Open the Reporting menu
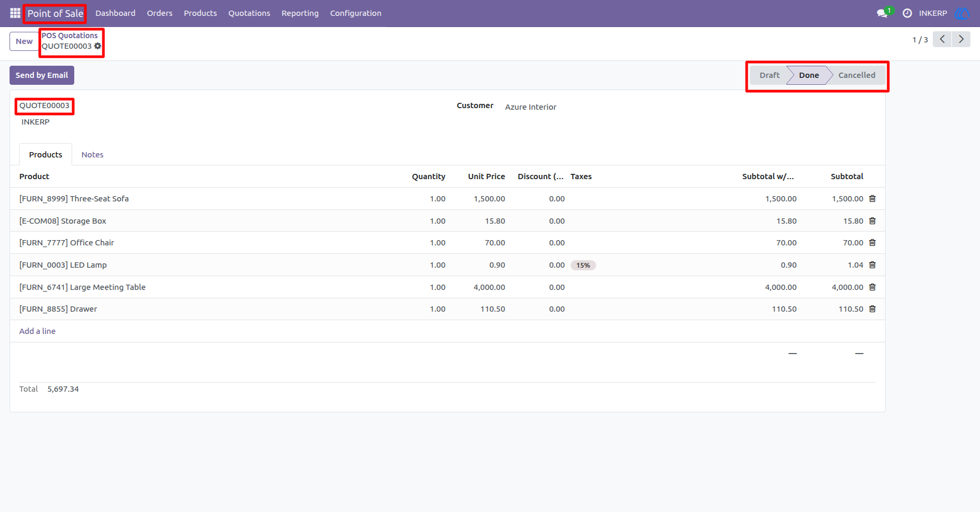This screenshot has height=512, width=980. tap(300, 13)
